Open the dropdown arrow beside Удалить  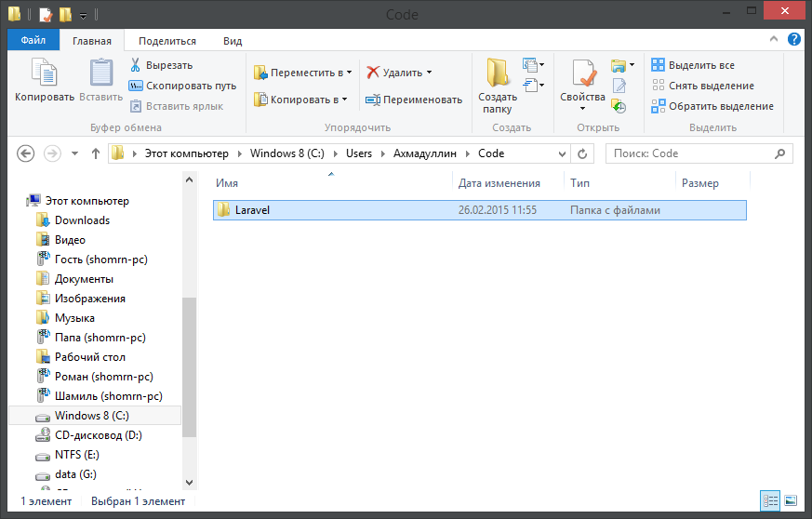pyautogui.click(x=430, y=73)
